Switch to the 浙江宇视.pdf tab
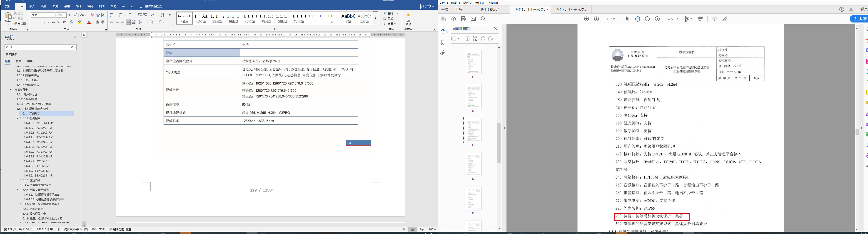 489,9
